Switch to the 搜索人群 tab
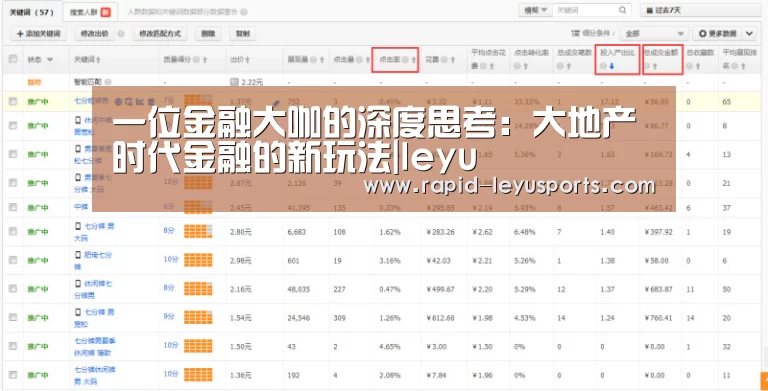 pyautogui.click(x=90, y=12)
